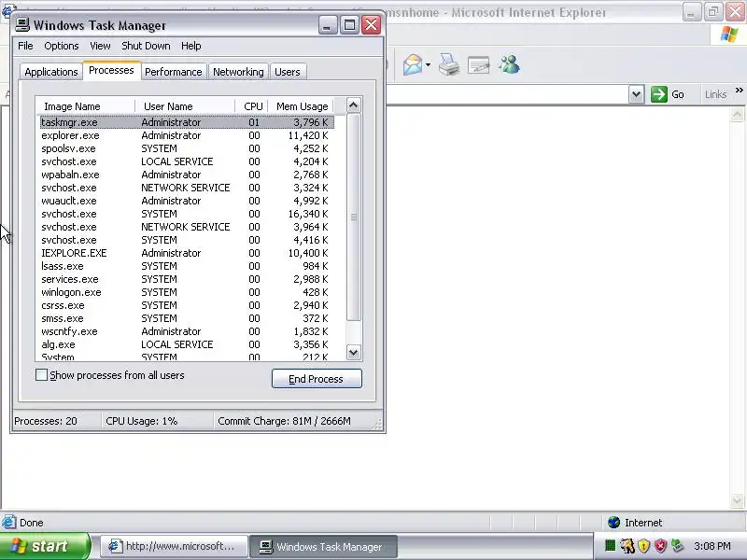Image resolution: width=747 pixels, height=560 pixels.
Task: Select the spoolsv.exe process row
Action: (187, 148)
